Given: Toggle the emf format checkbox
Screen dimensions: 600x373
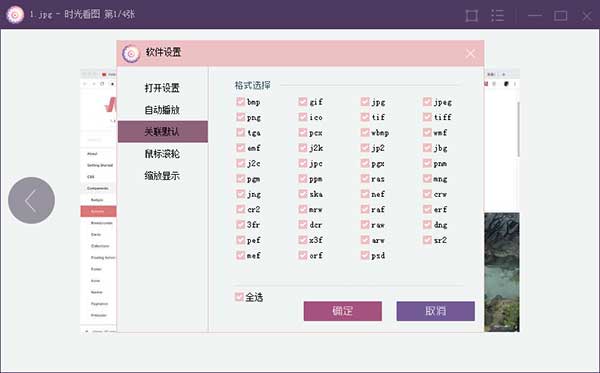Looking at the screenshot, I should tap(241, 148).
